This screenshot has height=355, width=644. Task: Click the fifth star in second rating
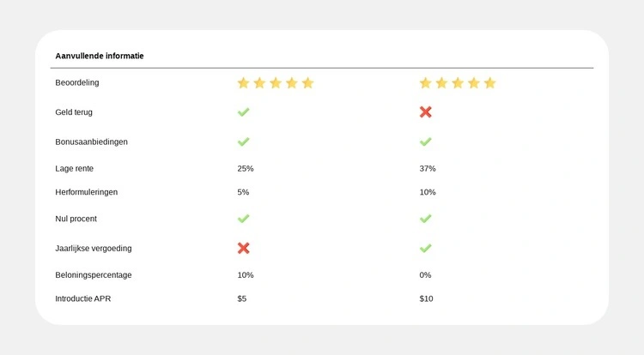(490, 83)
